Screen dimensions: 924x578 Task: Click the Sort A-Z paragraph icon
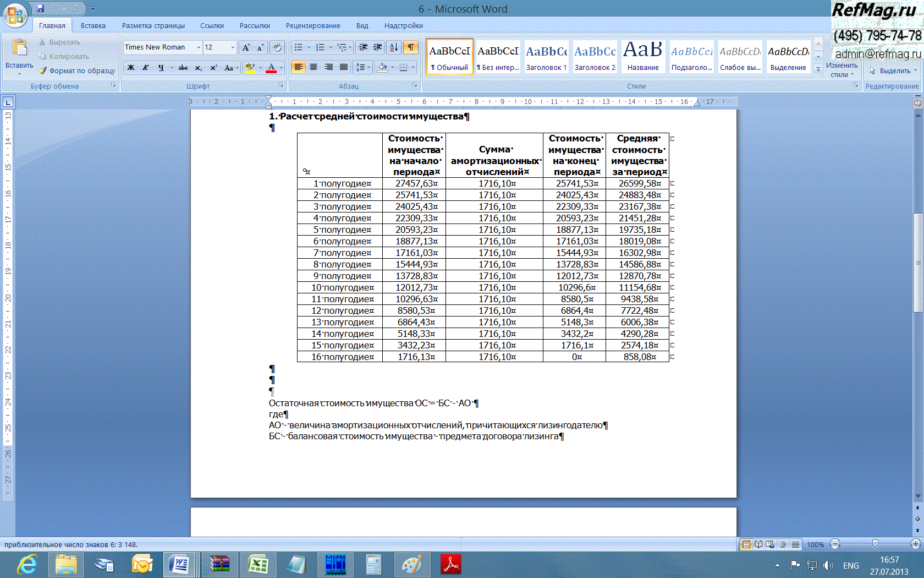point(394,47)
